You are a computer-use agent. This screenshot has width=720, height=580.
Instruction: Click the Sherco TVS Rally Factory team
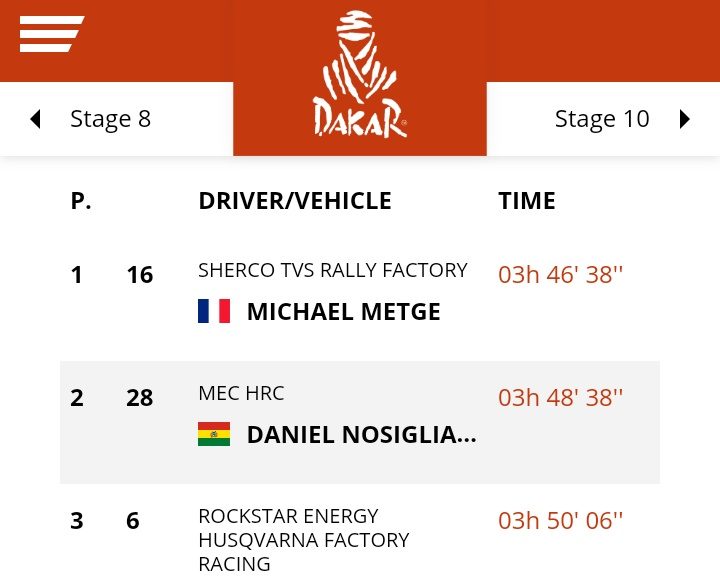tap(333, 271)
